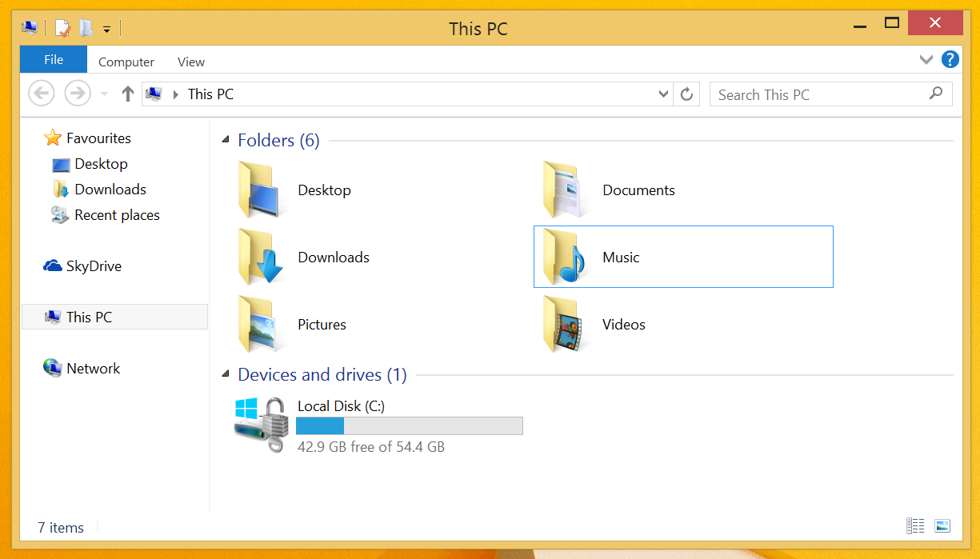Open the Pictures folder
The height and width of the screenshot is (559, 980).
click(322, 325)
